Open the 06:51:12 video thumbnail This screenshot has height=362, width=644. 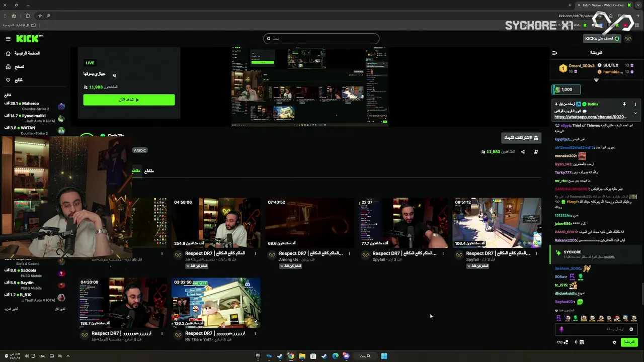click(x=497, y=223)
